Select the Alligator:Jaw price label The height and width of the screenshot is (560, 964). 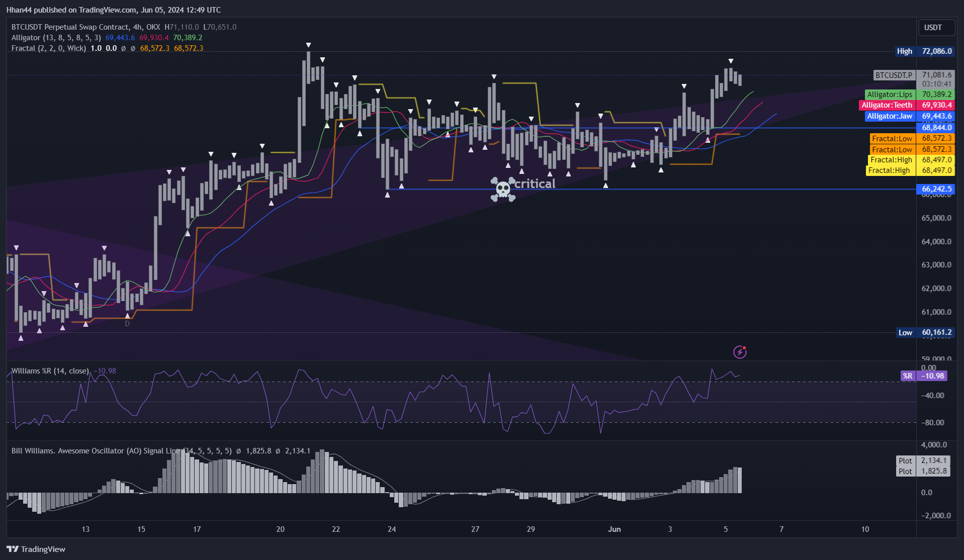pyautogui.click(x=910, y=116)
